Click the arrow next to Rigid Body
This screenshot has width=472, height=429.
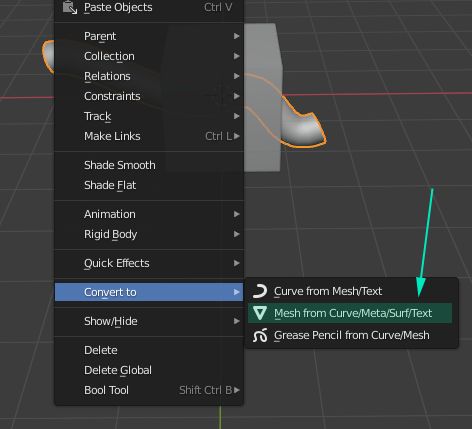pos(237,234)
